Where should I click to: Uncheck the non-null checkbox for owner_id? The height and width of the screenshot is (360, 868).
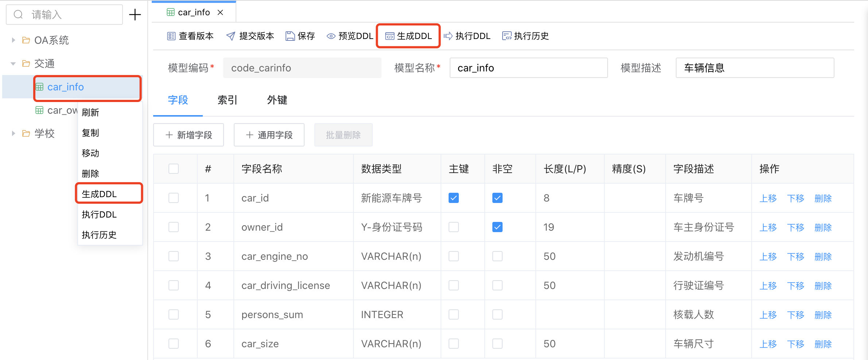[x=497, y=227]
